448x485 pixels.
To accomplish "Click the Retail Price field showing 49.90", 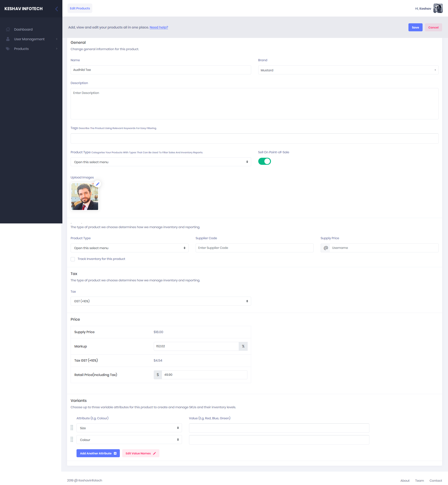I will click(204, 375).
